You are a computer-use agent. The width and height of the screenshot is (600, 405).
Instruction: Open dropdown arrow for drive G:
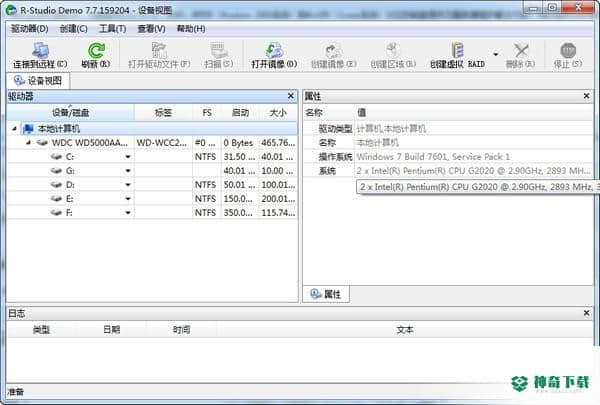click(x=128, y=171)
